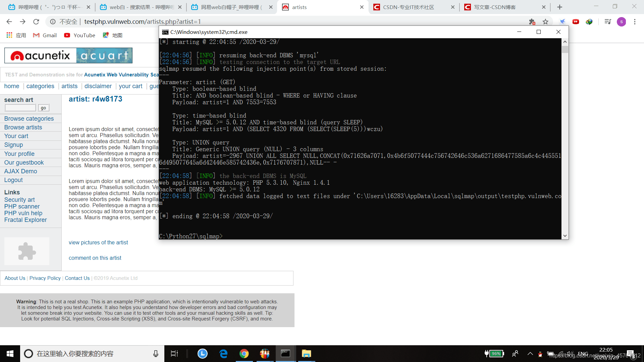Open the Privacy Policy footer link

pos(45,278)
